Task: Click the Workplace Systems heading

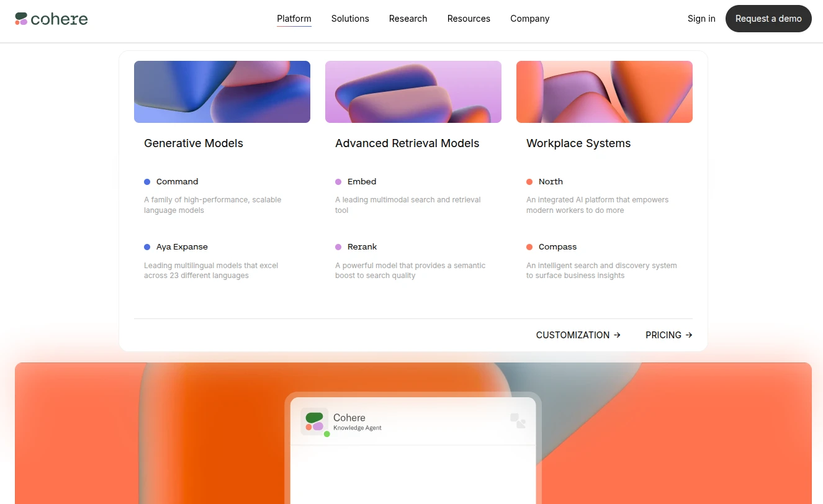Action: click(x=578, y=143)
